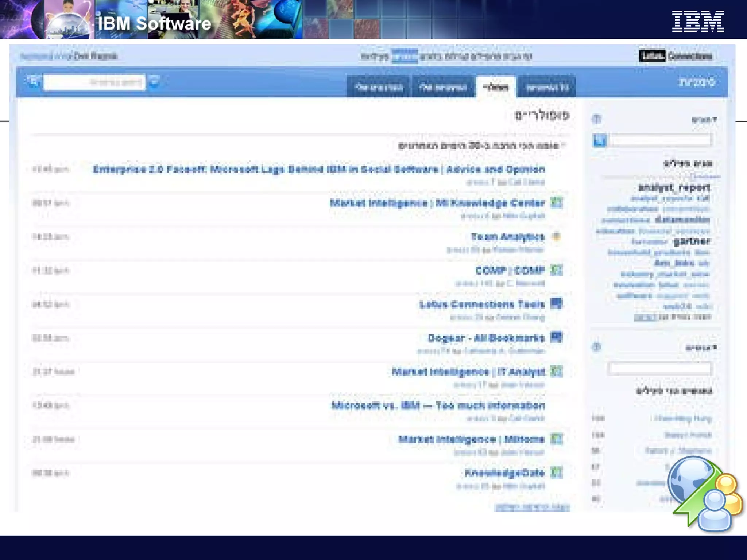
Task: Click the people filter text field
Action: [x=660, y=369]
